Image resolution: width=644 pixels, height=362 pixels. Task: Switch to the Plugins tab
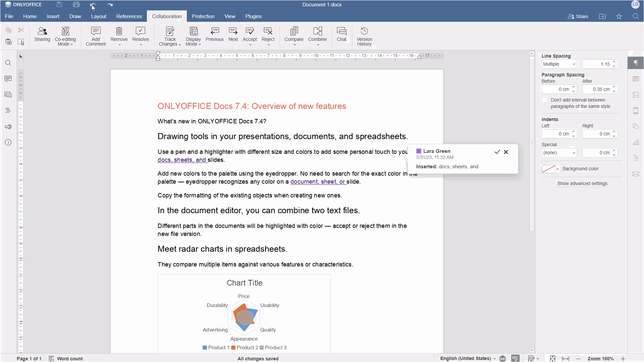(x=254, y=16)
